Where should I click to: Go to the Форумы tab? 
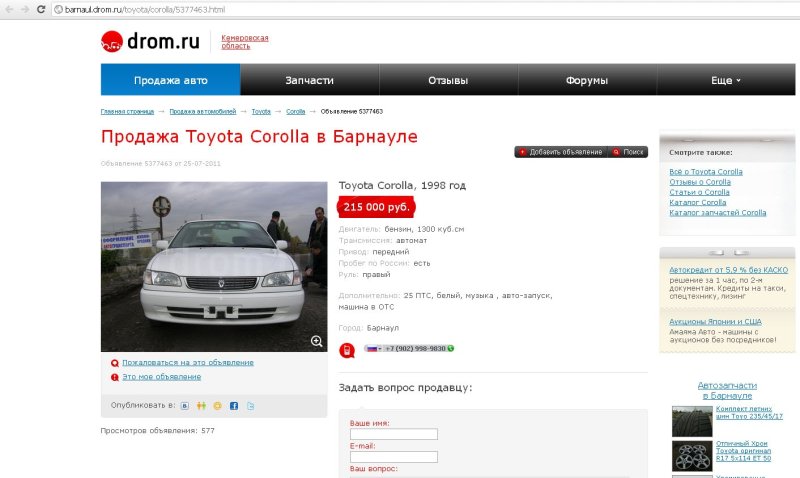[x=587, y=80]
